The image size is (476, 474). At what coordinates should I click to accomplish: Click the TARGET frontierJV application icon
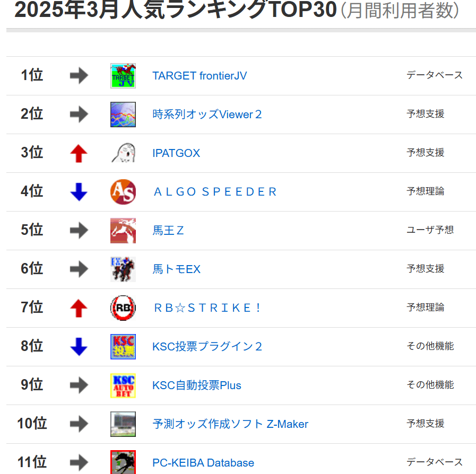click(x=123, y=75)
